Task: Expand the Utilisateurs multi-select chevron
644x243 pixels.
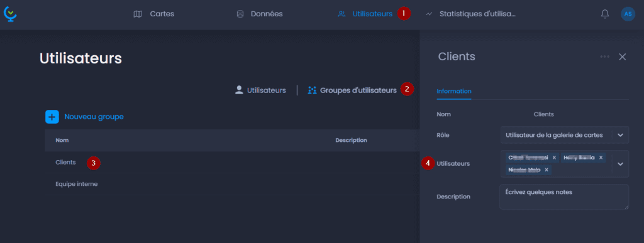Action: pyautogui.click(x=621, y=163)
